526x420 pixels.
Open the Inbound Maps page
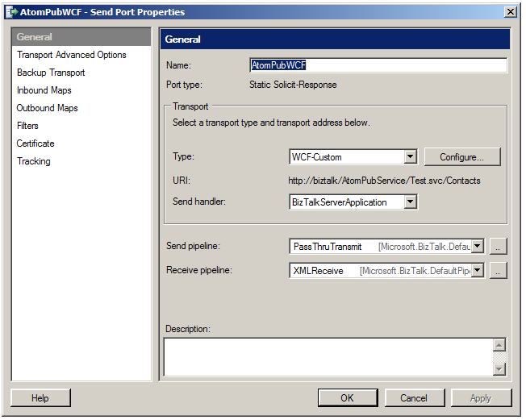coord(44,90)
